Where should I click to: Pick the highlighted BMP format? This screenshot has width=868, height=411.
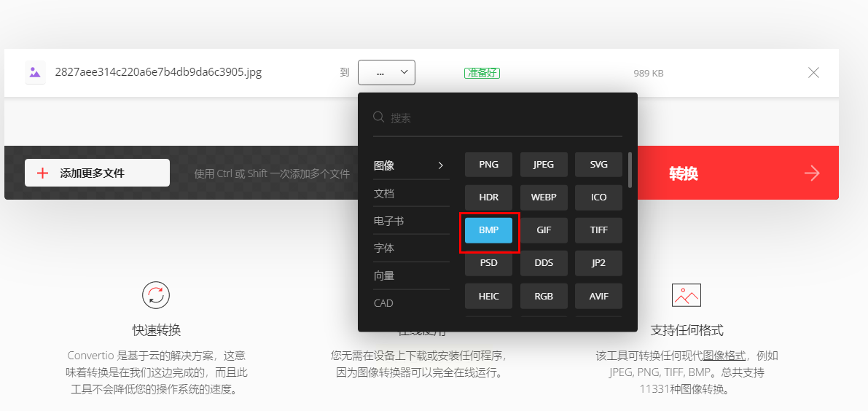(x=489, y=230)
